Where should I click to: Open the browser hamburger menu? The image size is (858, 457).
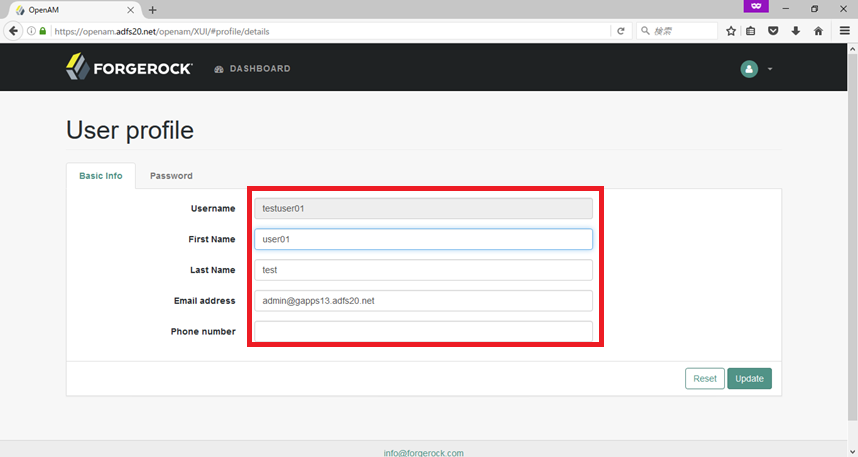click(x=845, y=31)
